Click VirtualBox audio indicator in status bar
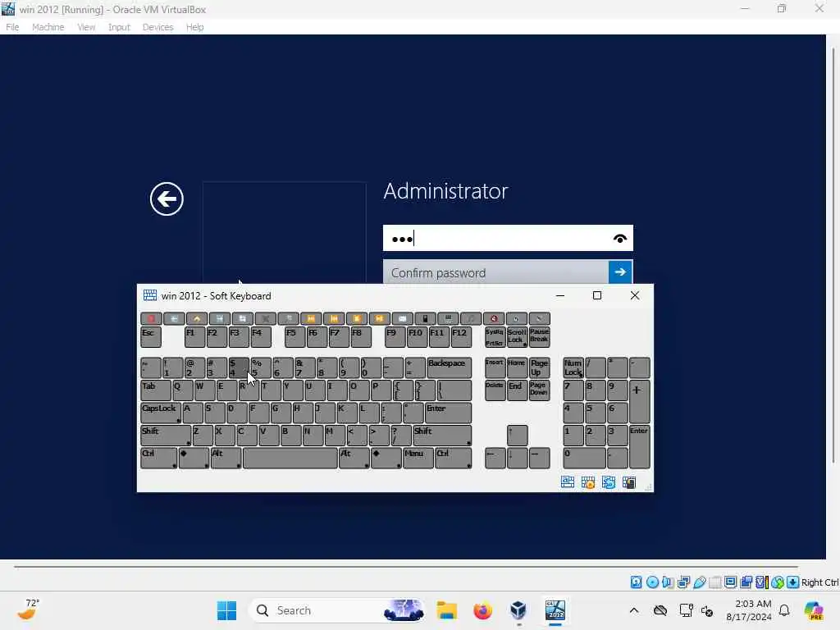Viewport: 840px width, 630px height. pos(668,582)
